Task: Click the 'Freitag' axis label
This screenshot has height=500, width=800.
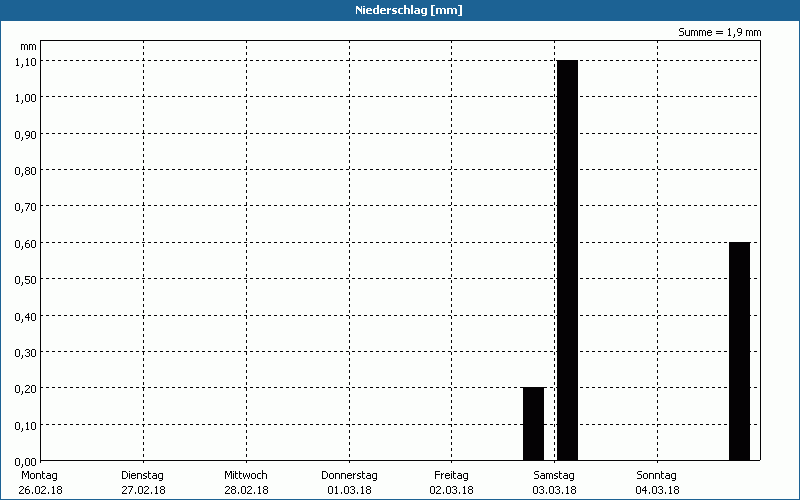Action: (x=452, y=476)
